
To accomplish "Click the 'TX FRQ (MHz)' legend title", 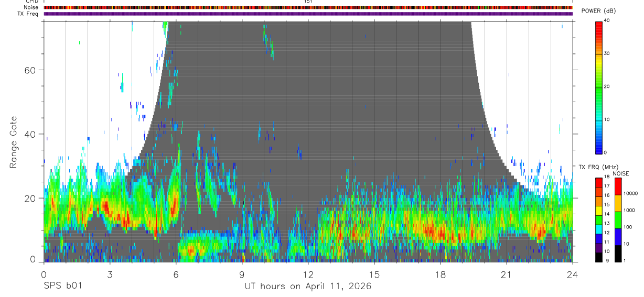I will point(598,167).
